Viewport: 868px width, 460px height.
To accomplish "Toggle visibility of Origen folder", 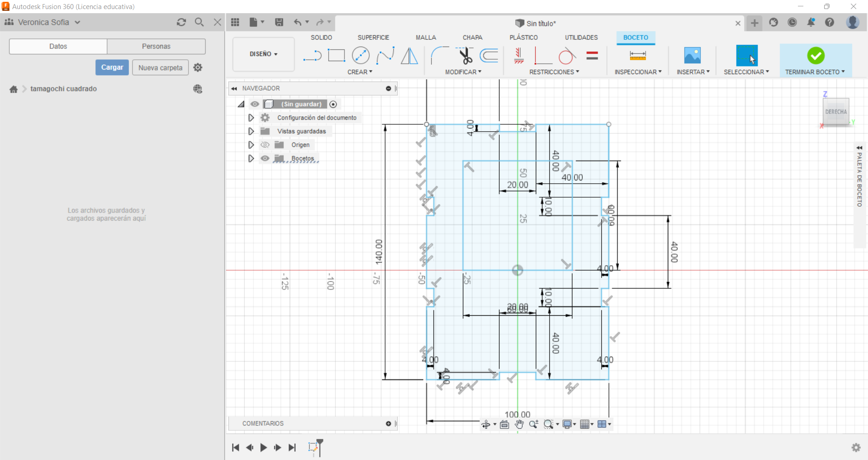I will (x=265, y=145).
